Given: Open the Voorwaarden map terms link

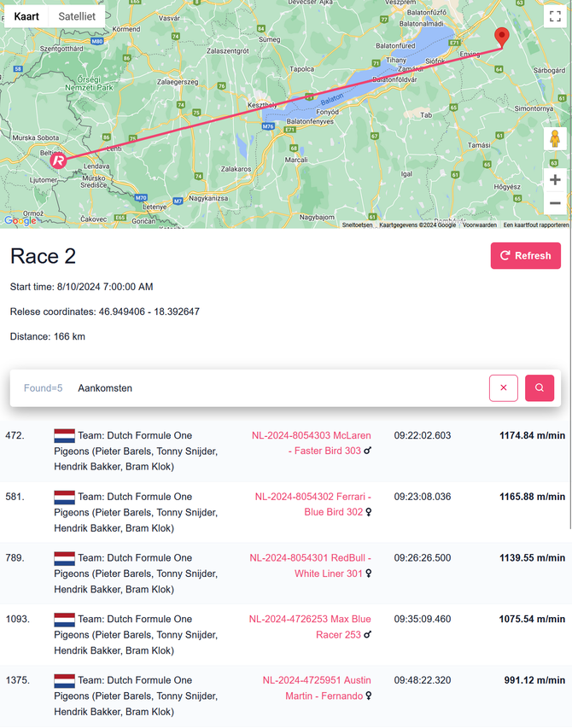Looking at the screenshot, I should pyautogui.click(x=478, y=225).
